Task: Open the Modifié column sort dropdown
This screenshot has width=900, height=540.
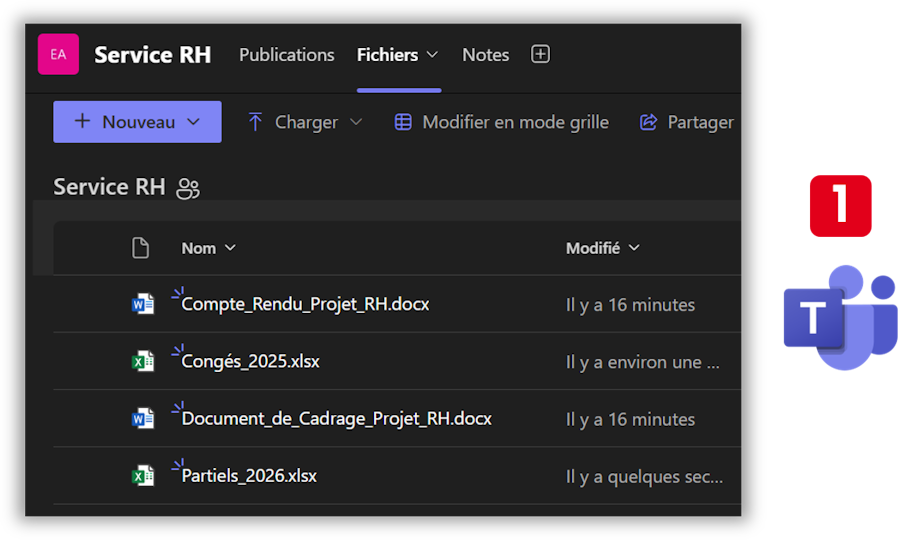Action: tap(634, 248)
